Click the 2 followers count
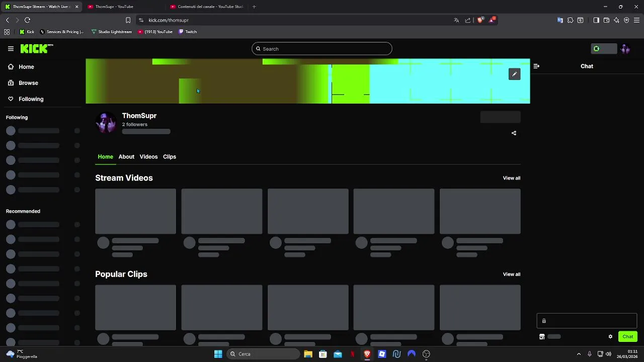 (x=135, y=125)
